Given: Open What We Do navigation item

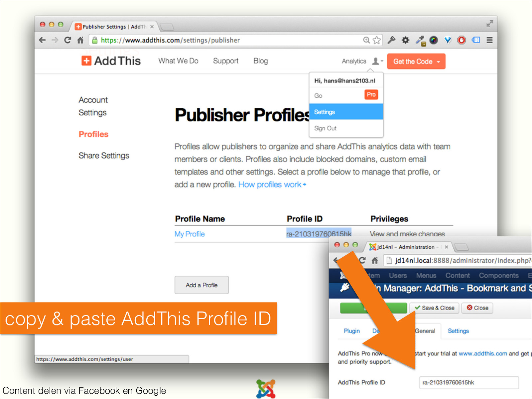Looking at the screenshot, I should click(178, 61).
